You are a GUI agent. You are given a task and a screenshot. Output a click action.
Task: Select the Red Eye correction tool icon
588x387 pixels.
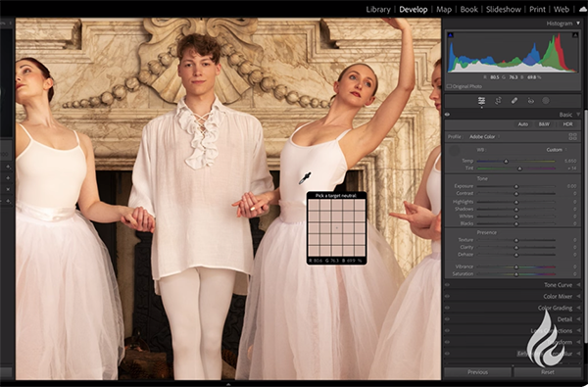click(x=530, y=101)
